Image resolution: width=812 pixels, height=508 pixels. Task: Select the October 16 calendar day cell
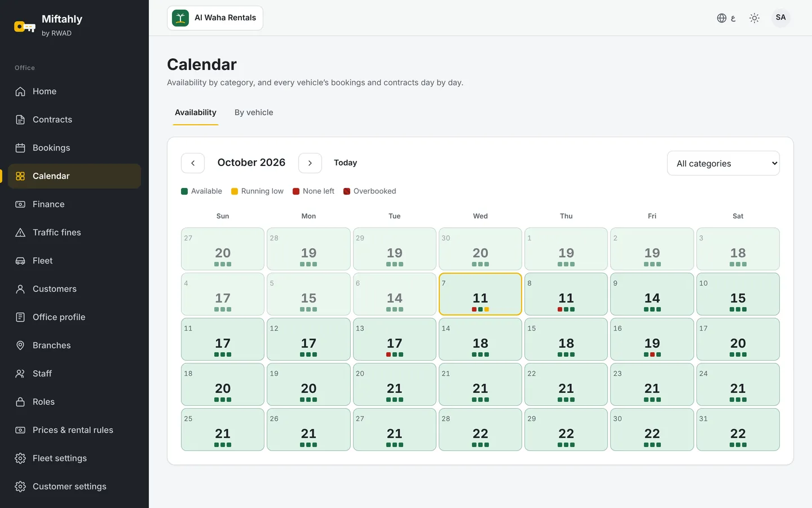click(x=652, y=339)
